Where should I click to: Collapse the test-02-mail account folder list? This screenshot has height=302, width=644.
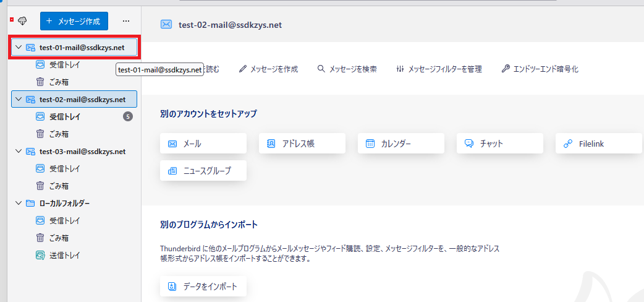pos(19,99)
